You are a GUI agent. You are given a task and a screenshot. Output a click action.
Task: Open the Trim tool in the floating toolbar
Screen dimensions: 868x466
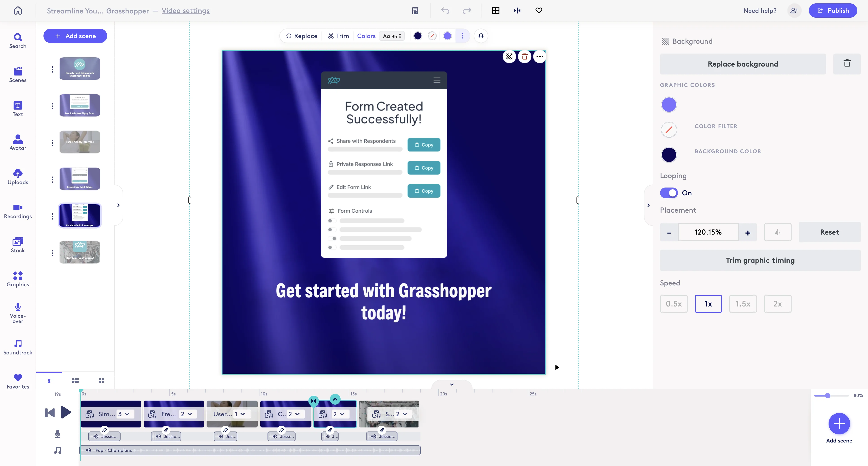pyautogui.click(x=338, y=36)
